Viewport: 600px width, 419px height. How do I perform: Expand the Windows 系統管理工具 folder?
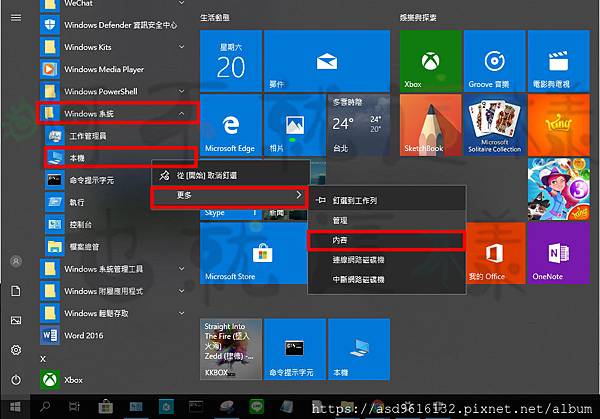coord(181,269)
